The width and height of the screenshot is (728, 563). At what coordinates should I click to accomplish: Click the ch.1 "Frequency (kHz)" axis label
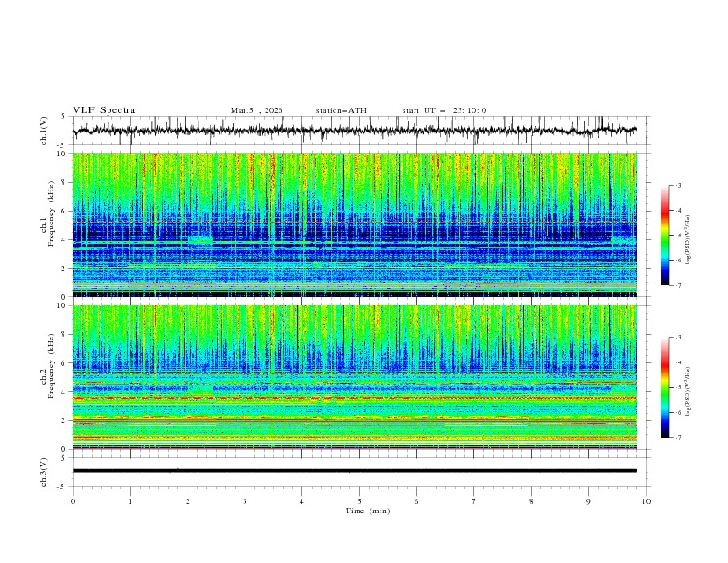(51, 213)
